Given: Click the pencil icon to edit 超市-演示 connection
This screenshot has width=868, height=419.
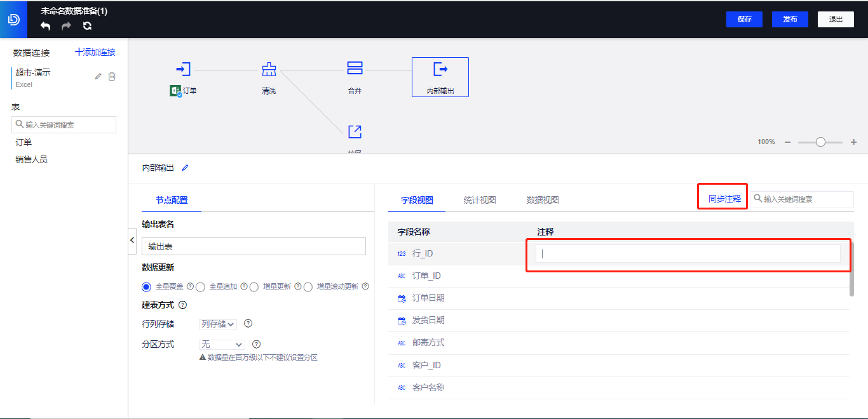Looking at the screenshot, I should click(x=97, y=76).
